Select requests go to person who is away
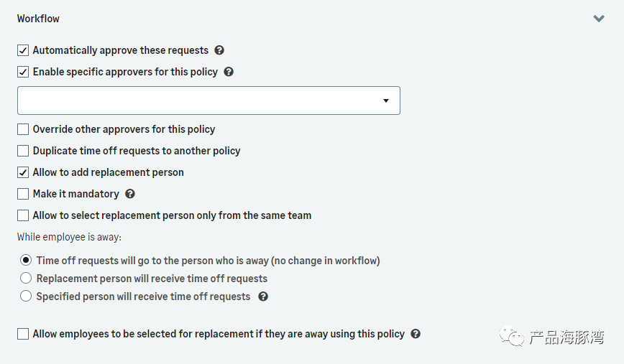Screen dimensions: 624x364 26,261
